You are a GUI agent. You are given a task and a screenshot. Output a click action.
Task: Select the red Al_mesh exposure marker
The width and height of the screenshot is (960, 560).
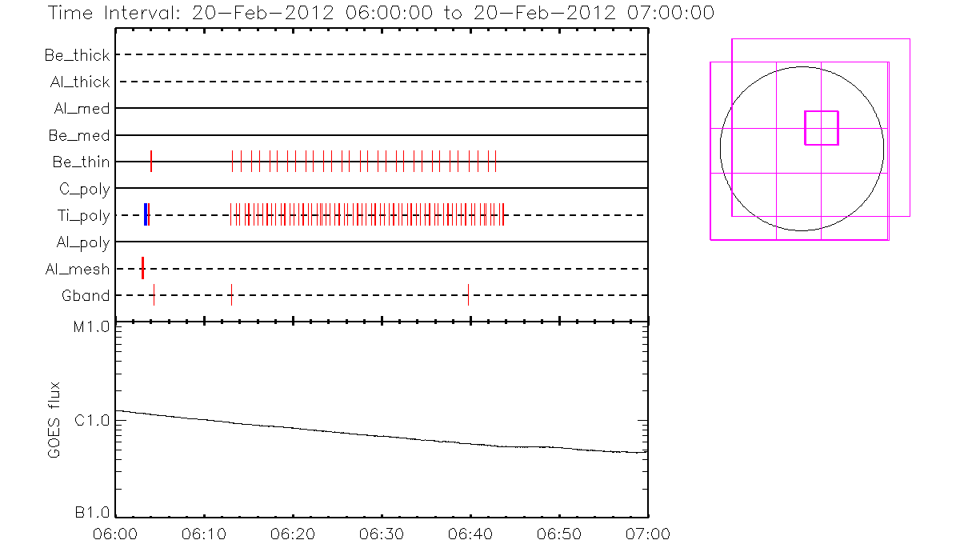[142, 268]
